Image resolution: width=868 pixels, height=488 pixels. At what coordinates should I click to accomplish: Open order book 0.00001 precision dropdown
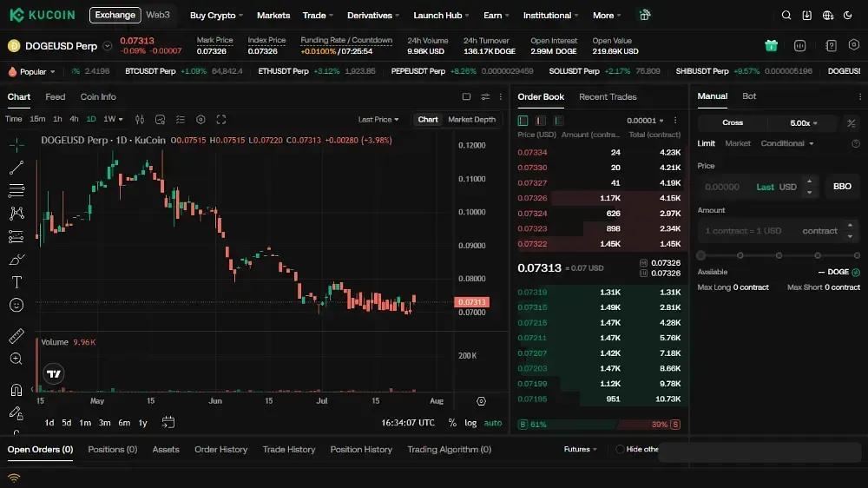point(645,120)
